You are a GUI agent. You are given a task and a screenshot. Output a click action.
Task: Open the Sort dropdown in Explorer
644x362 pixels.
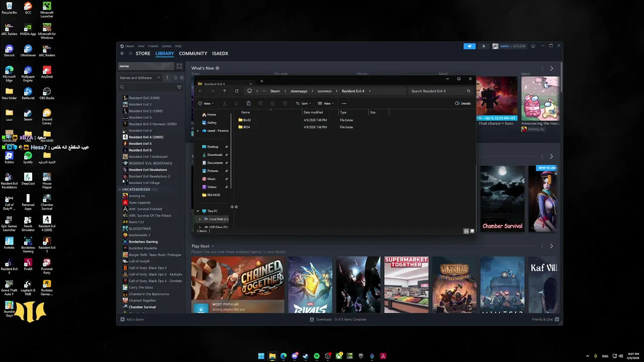pyautogui.click(x=303, y=104)
